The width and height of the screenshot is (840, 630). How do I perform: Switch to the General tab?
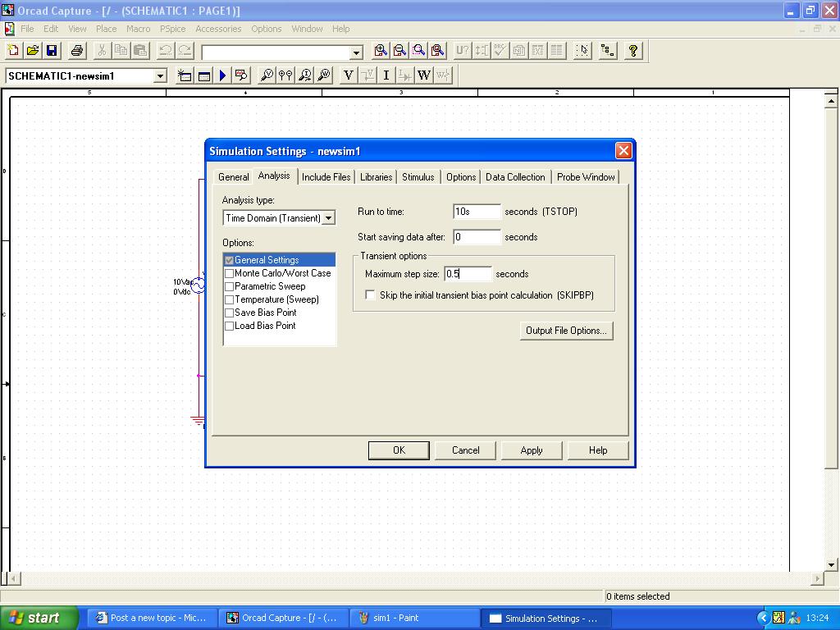233,177
